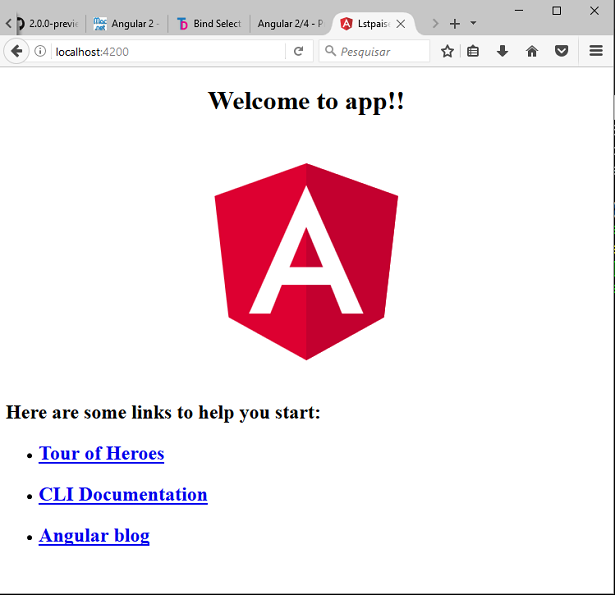
Task: Open the Tour of Heroes link
Action: 101,453
